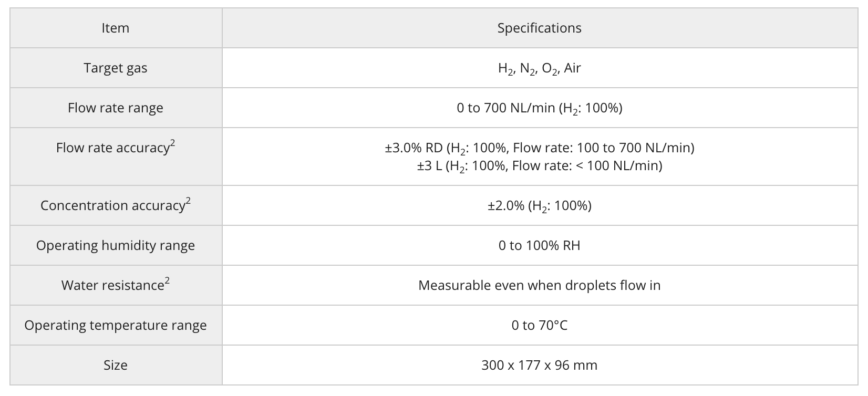The height and width of the screenshot is (396, 868).
Task: Click the ±3 L specification line
Action: tap(539, 166)
